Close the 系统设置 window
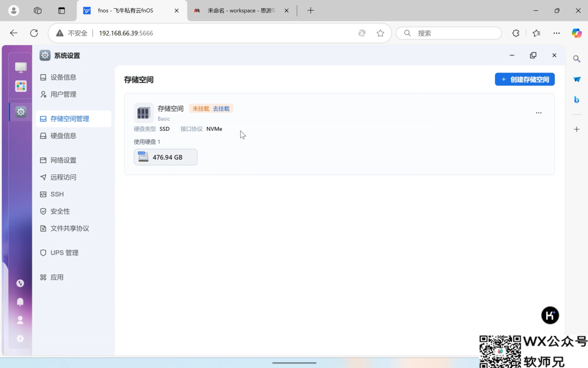The height and width of the screenshot is (368, 588). point(554,55)
